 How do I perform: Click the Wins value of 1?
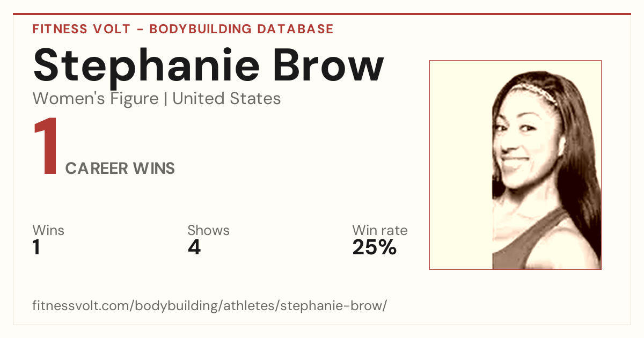tap(36, 247)
